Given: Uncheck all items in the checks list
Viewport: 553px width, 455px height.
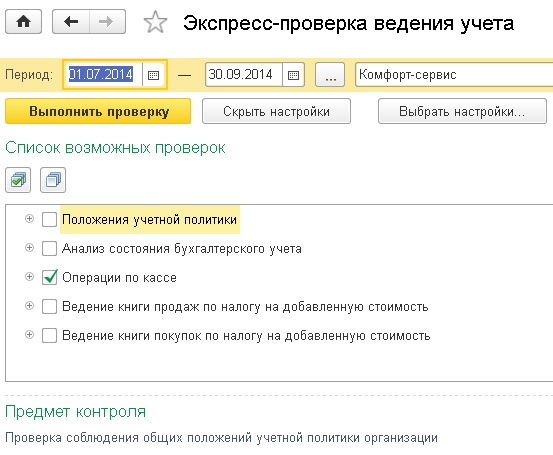Looking at the screenshot, I should (x=53, y=180).
